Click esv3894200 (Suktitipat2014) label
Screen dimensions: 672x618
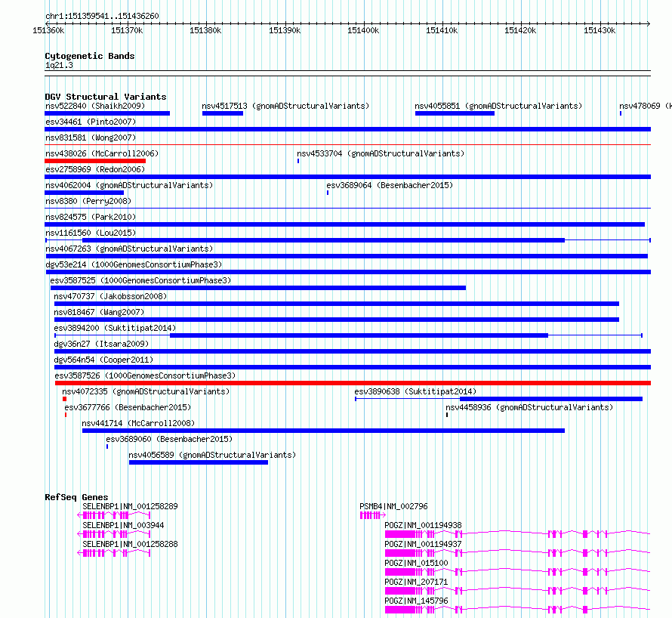(115, 328)
